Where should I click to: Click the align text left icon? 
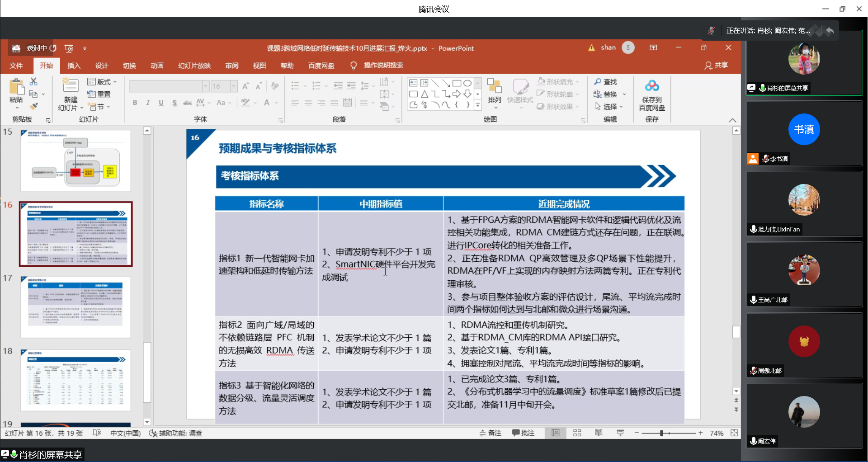click(x=295, y=103)
